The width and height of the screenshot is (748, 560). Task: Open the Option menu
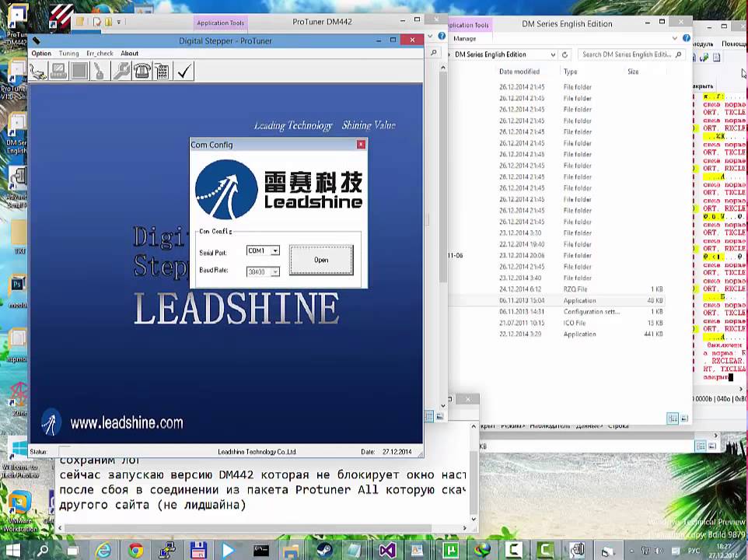41,54
